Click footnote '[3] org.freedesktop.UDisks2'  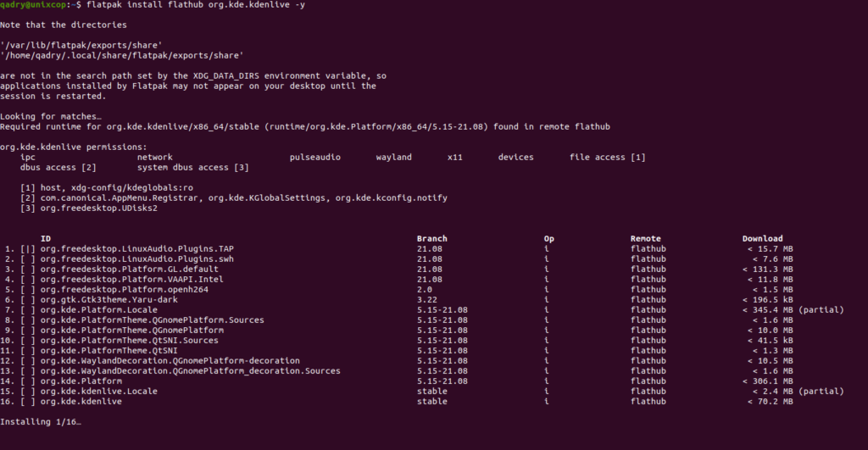tap(88, 208)
